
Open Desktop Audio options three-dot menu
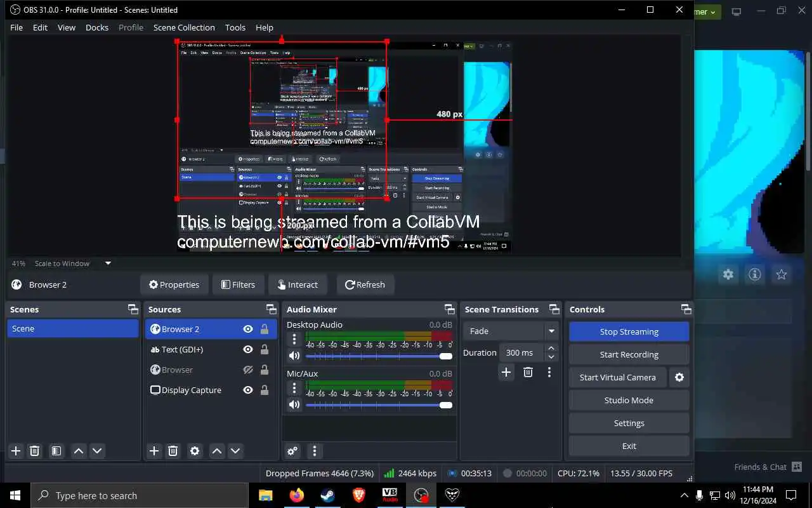pyautogui.click(x=294, y=340)
